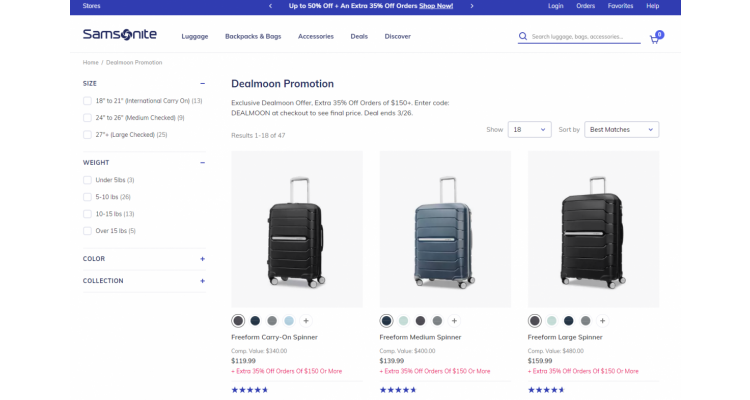Check 24" to 26" Medium Checked size
The height and width of the screenshot is (400, 750).
87,118
